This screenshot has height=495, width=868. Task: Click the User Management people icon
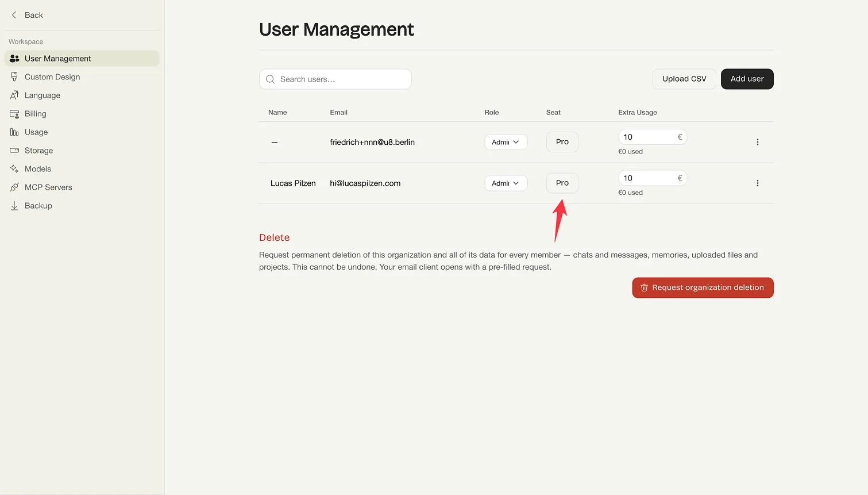[14, 59]
